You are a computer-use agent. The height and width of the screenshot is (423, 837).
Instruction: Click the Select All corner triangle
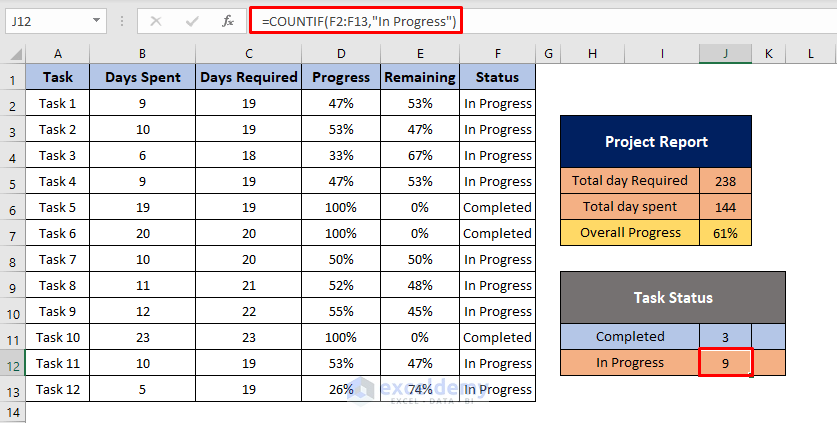(x=16, y=54)
